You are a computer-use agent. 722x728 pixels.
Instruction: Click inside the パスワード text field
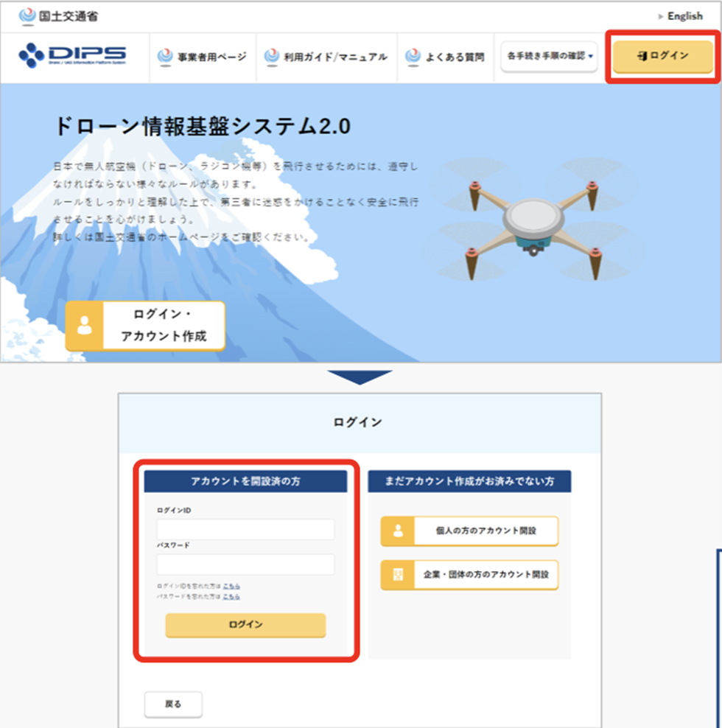pyautogui.click(x=245, y=564)
